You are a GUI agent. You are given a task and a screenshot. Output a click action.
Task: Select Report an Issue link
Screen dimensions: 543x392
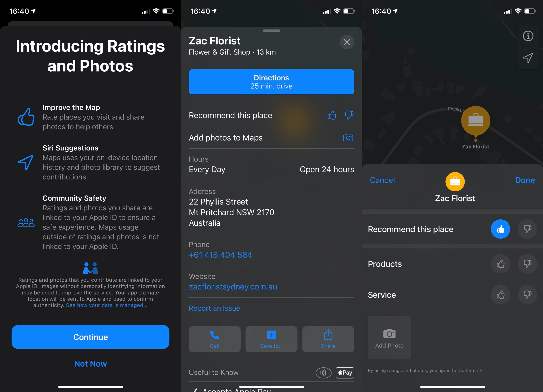click(x=215, y=308)
